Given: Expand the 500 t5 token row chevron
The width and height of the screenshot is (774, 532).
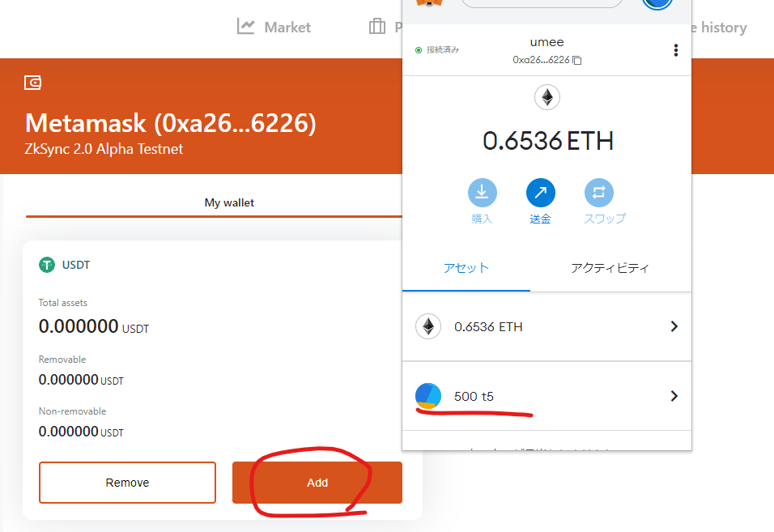Looking at the screenshot, I should [674, 396].
